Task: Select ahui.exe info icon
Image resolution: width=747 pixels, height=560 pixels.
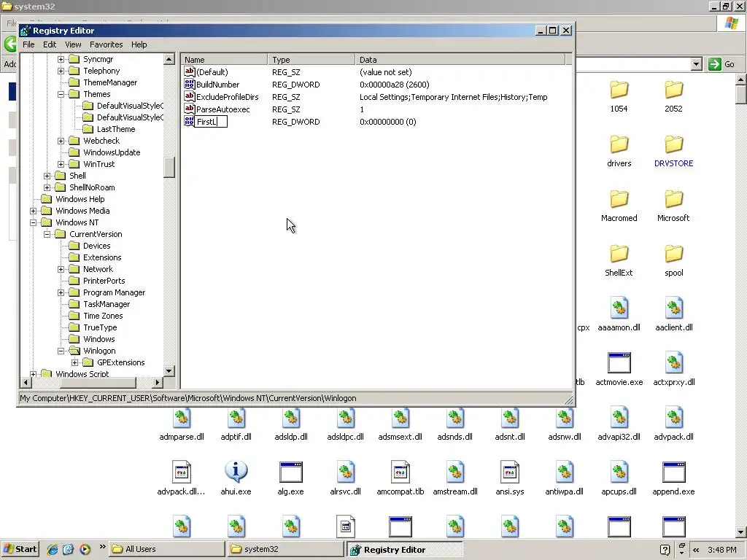Action: point(236,472)
